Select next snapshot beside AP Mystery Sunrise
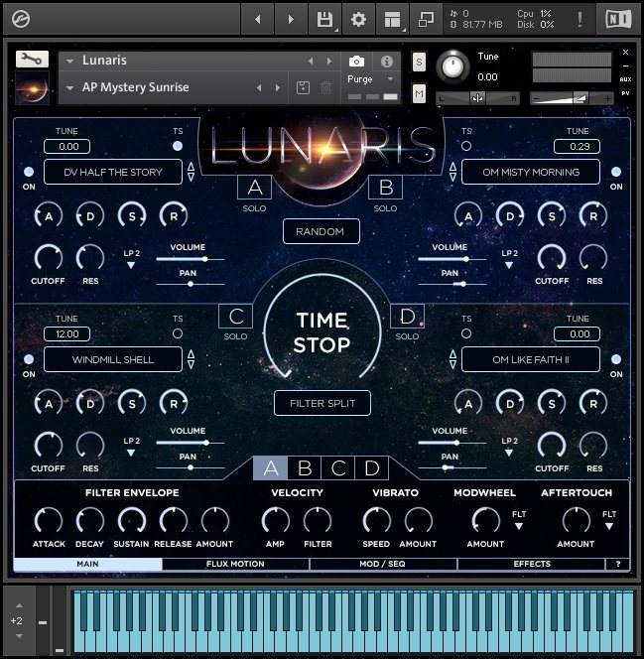 (277, 88)
